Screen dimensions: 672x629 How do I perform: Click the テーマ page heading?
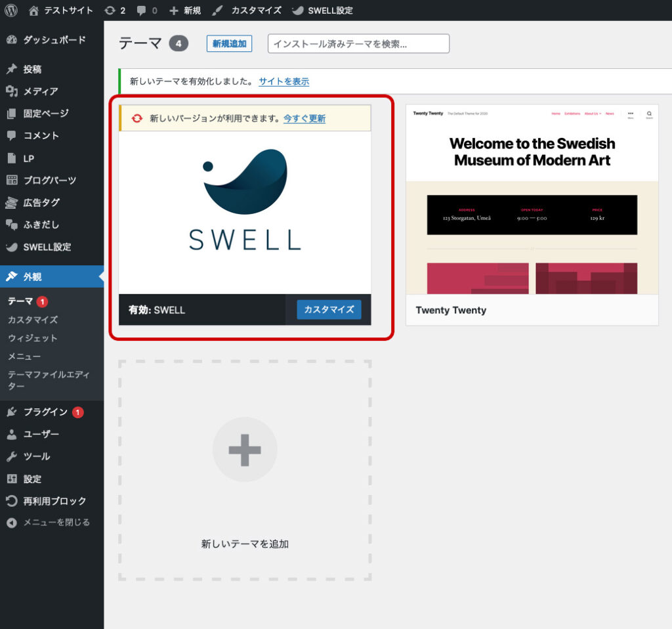[140, 43]
